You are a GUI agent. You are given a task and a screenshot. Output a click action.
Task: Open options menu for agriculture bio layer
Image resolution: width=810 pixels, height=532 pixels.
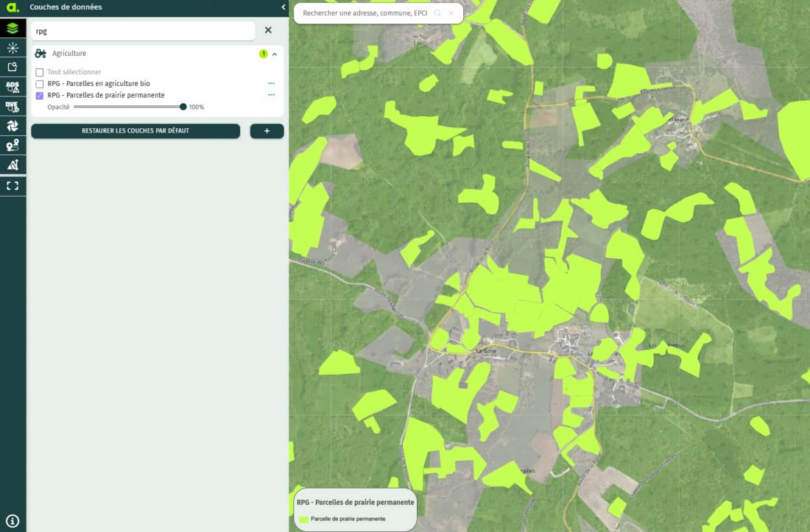coord(271,84)
